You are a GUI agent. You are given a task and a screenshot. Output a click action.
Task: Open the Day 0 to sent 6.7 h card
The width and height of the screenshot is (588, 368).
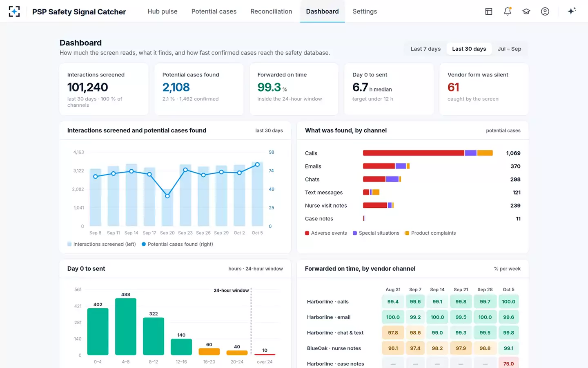(x=389, y=89)
